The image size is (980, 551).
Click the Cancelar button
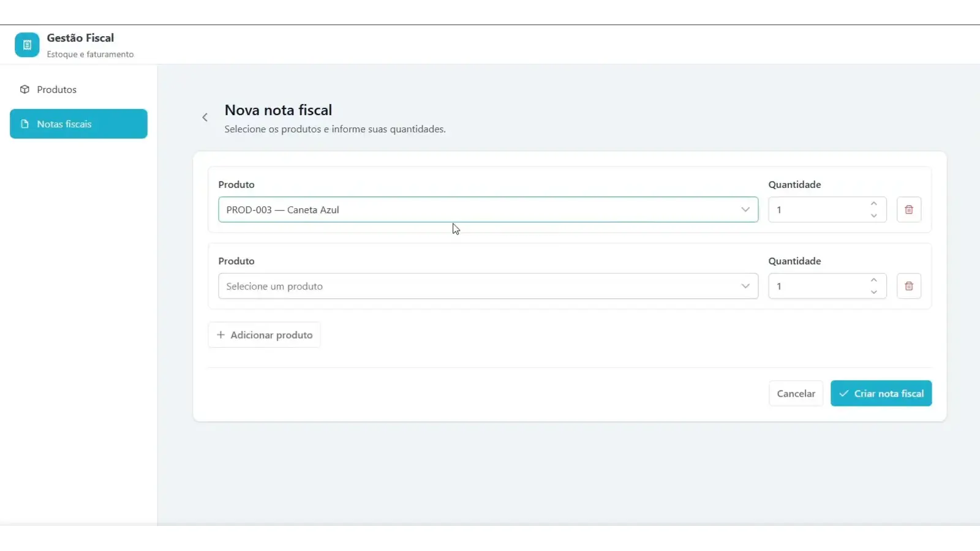click(796, 394)
